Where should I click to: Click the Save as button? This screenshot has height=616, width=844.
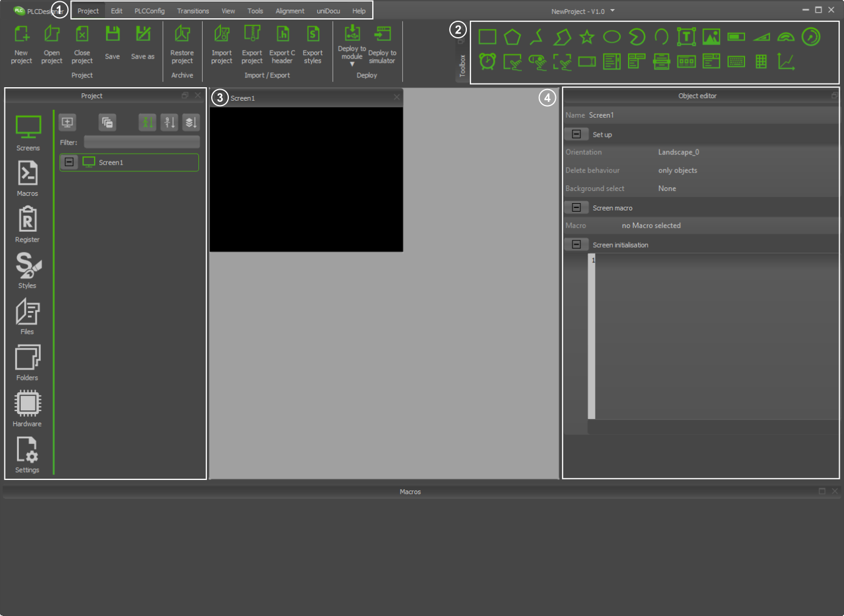[143, 43]
